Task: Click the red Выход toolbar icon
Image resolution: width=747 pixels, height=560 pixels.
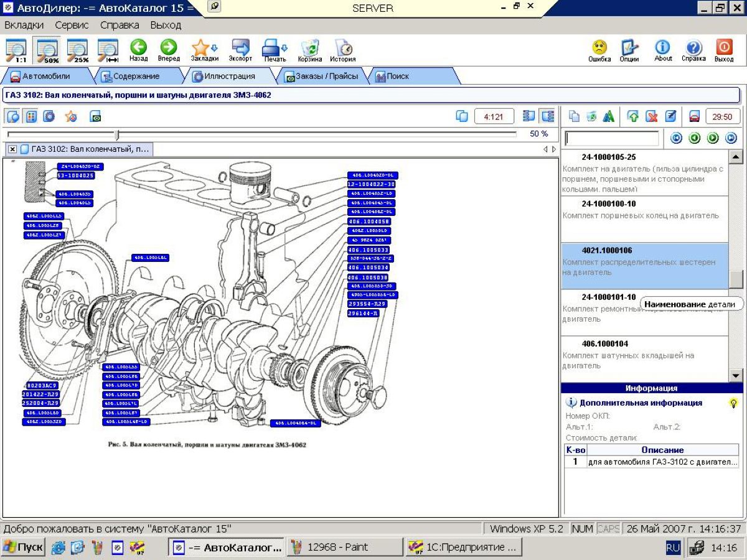Action: [724, 50]
